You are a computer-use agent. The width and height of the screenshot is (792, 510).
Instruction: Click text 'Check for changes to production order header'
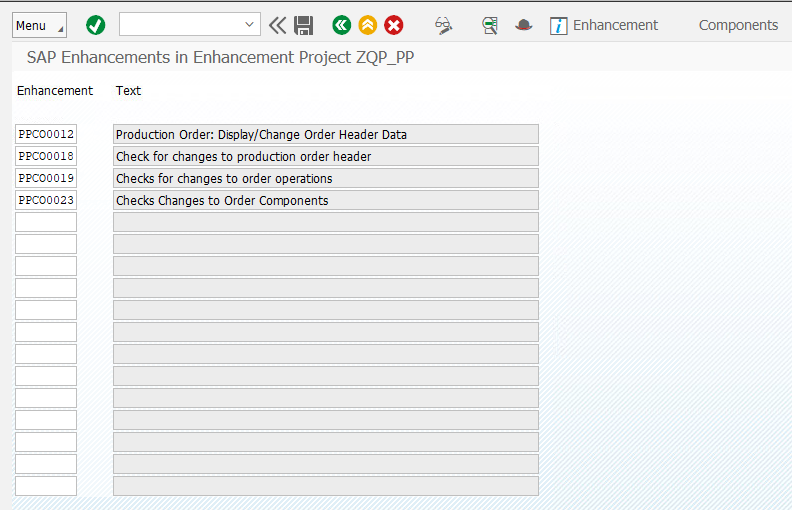tap(244, 156)
